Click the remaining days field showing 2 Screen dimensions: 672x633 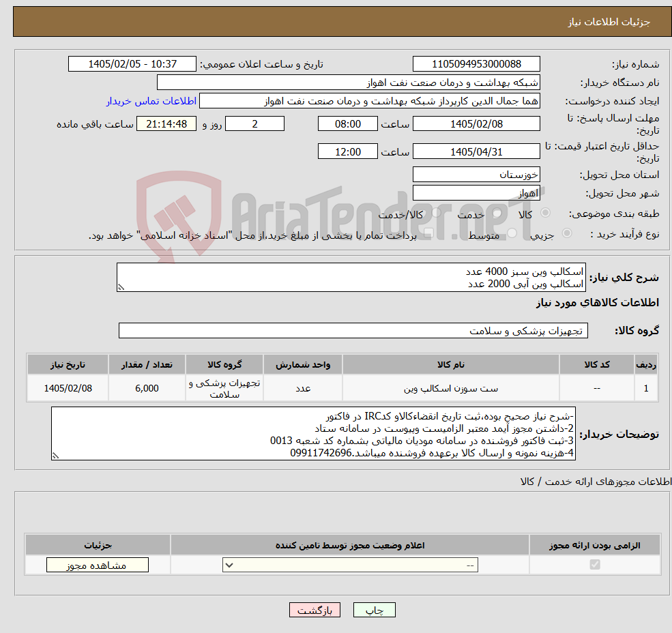point(254,124)
